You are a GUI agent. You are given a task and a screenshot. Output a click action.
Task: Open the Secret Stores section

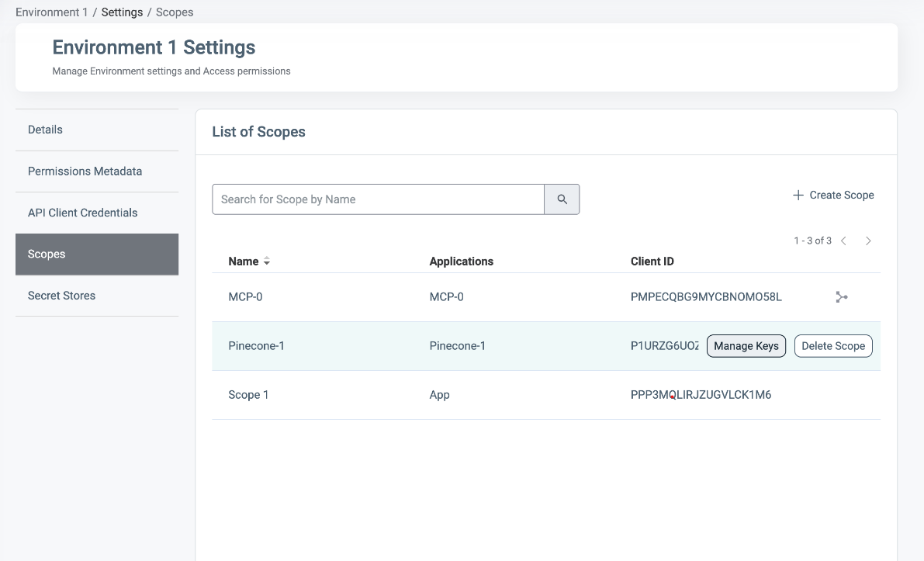(61, 296)
